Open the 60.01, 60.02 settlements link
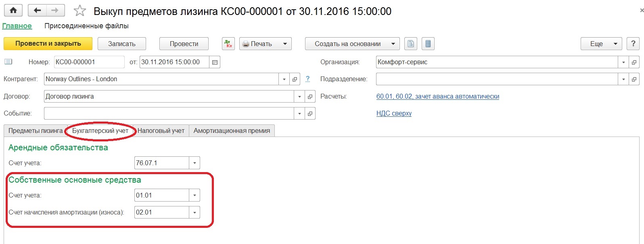This screenshot has width=644, height=244. [x=438, y=97]
